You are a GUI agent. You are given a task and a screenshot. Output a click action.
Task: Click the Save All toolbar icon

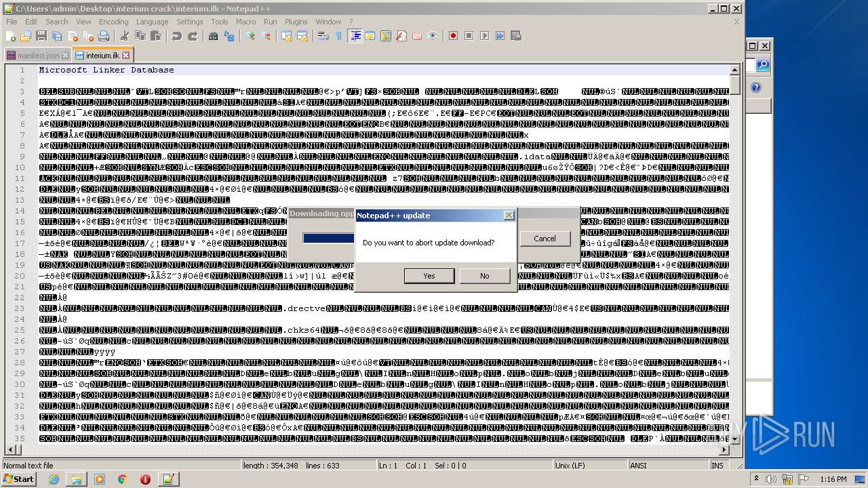tap(57, 36)
